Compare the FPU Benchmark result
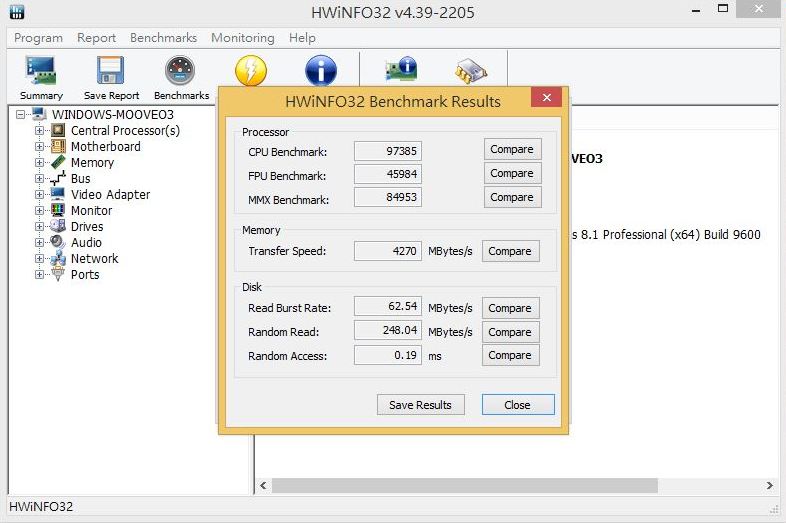This screenshot has width=786, height=523. tap(512, 173)
